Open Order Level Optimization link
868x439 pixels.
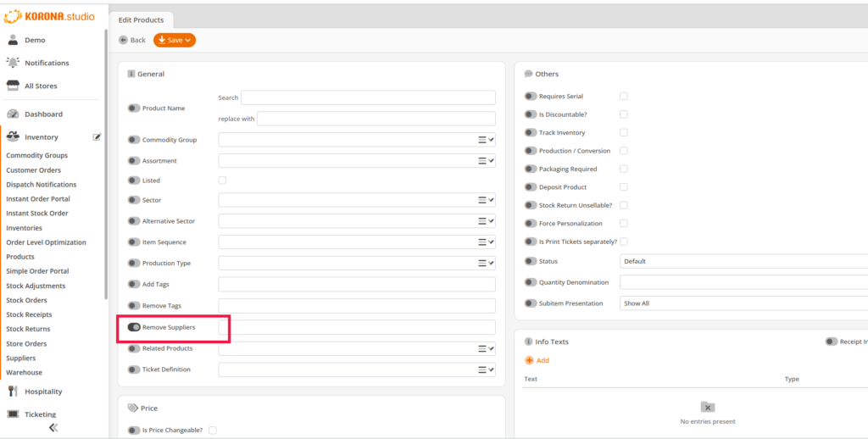(47, 242)
